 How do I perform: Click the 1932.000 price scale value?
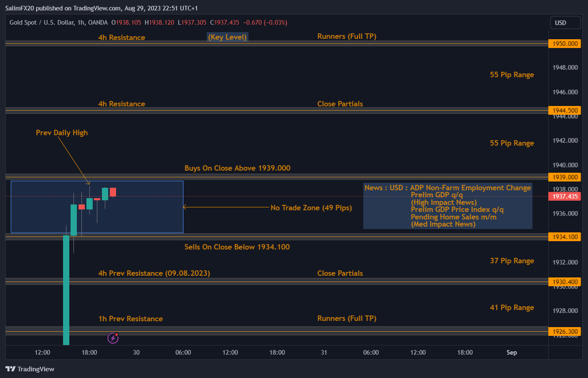565,262
